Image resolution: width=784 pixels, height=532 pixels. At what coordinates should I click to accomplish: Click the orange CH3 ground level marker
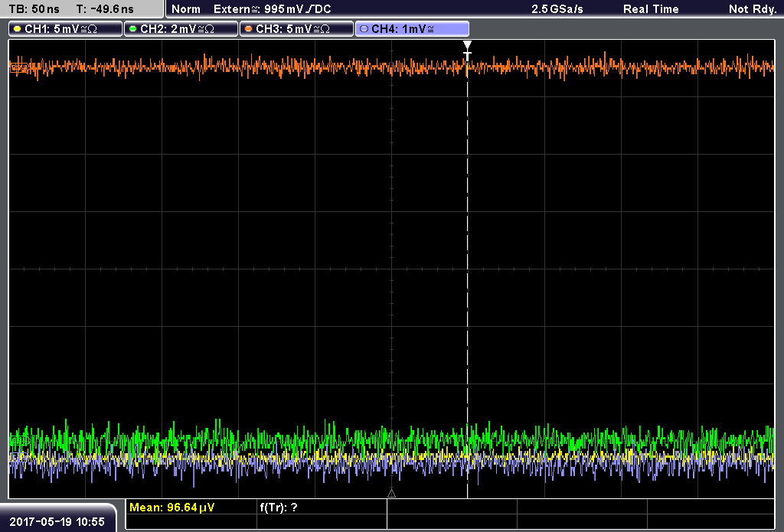pyautogui.click(x=18, y=67)
